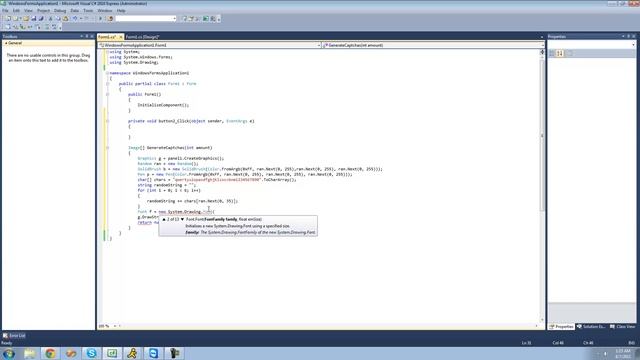Open the Edit menu
This screenshot has height=360, width=640.
[16, 11]
